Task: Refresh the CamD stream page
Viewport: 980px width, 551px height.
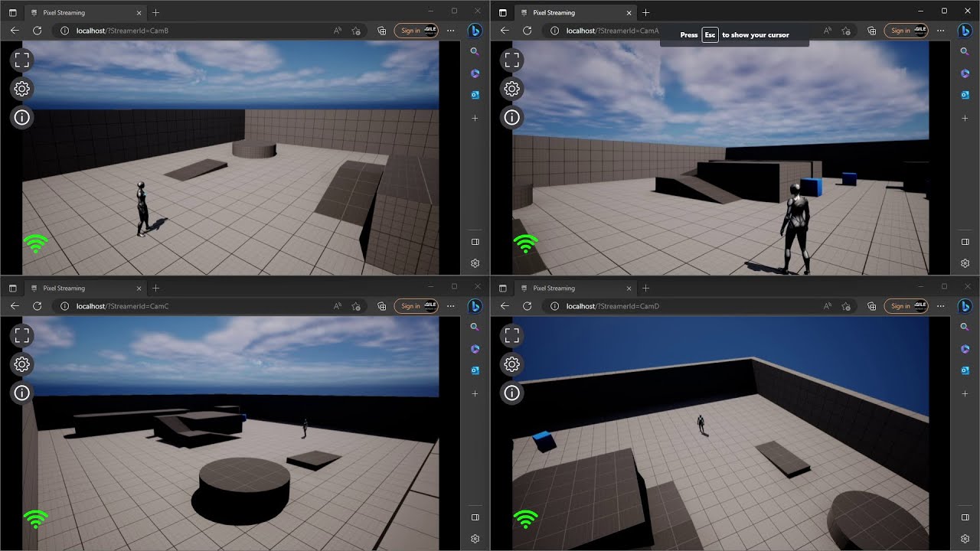Action: click(x=527, y=306)
